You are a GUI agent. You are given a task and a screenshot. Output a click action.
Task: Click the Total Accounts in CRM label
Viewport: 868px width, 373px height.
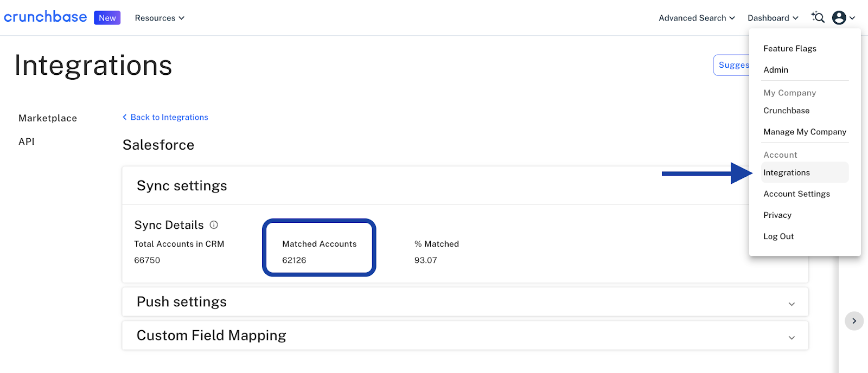click(x=179, y=244)
